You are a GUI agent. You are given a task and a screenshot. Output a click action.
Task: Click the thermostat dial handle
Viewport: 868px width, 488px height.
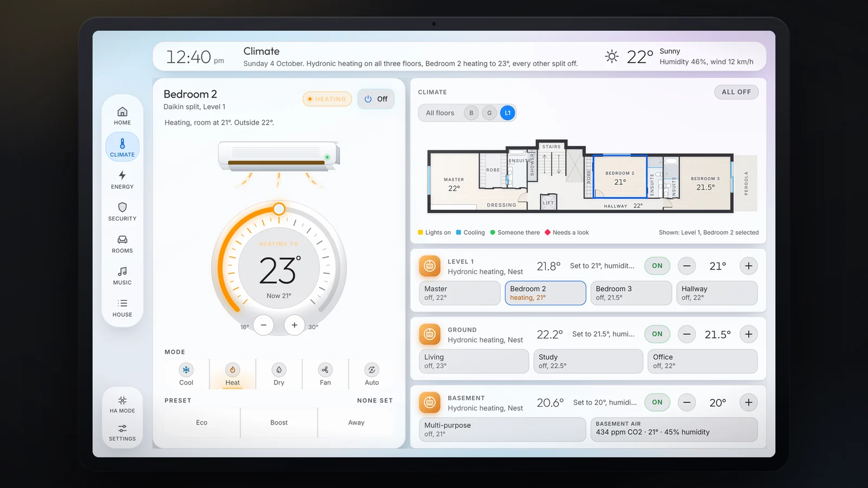tap(279, 209)
